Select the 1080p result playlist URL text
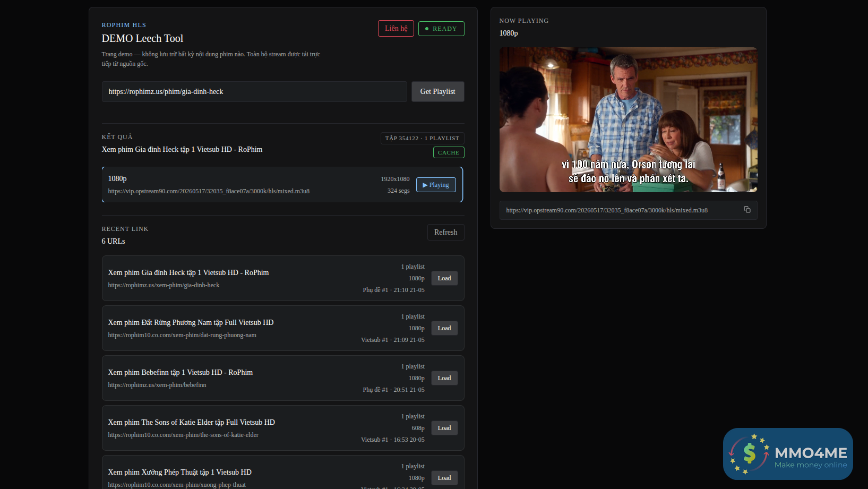Image resolution: width=868 pixels, height=489 pixels. [209, 191]
